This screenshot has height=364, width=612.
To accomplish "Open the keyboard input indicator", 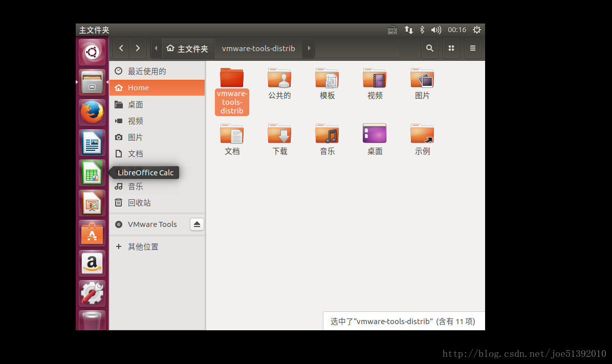I will 392,30.
